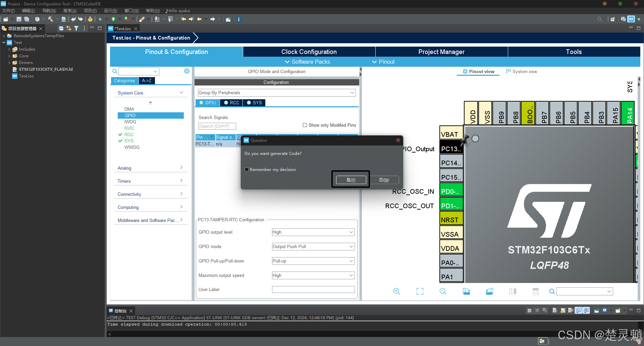Click 是(Y) to generate code
The image size is (644, 346).
click(x=351, y=180)
